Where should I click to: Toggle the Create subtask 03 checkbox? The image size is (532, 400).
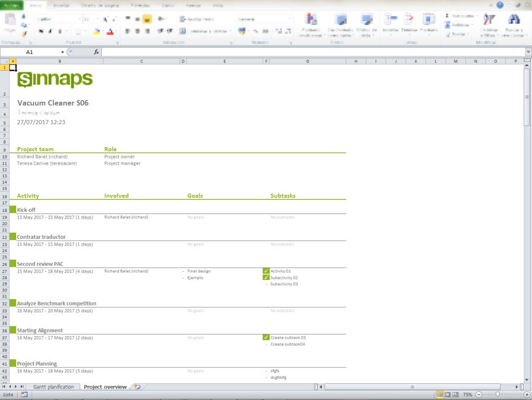(x=266, y=337)
